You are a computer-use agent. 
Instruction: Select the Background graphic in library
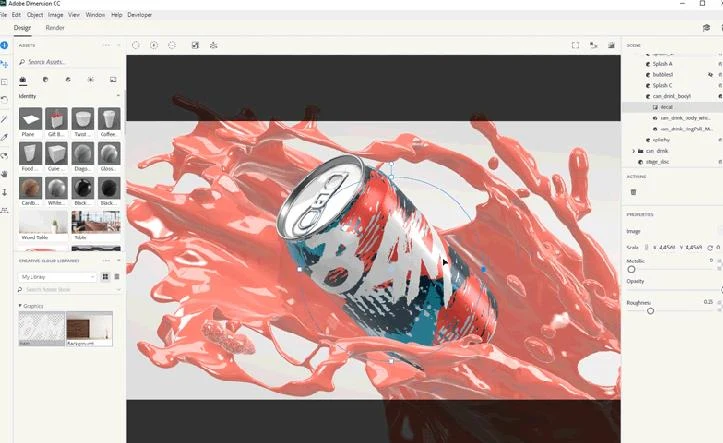(89, 329)
